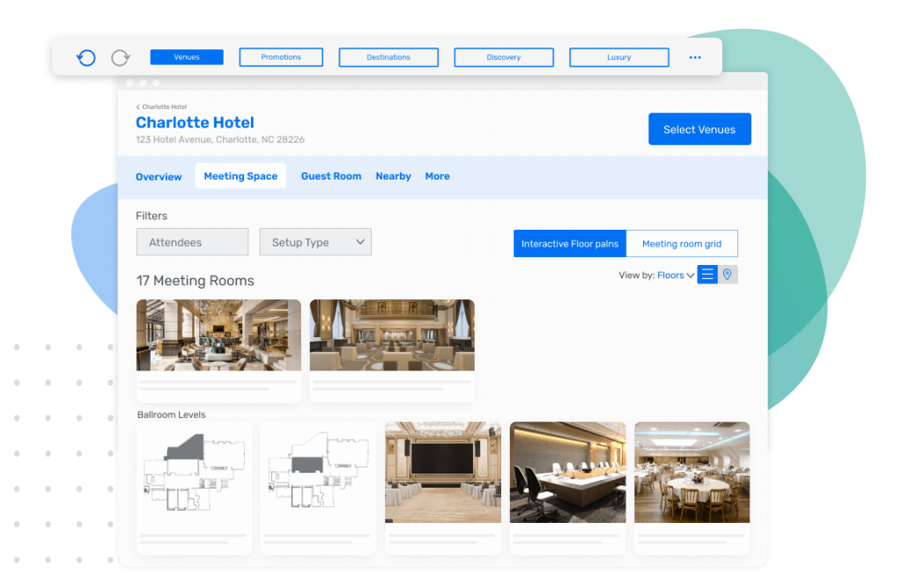The width and height of the screenshot is (902, 588).
Task: Click the back chevron beside Charlotte Hotel breadcrumb
Action: coord(137,106)
